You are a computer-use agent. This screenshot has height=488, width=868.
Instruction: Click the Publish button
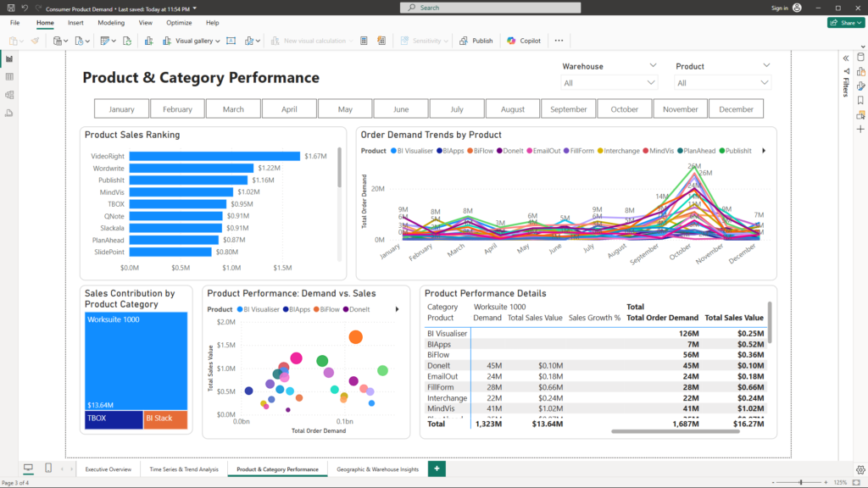pos(476,41)
